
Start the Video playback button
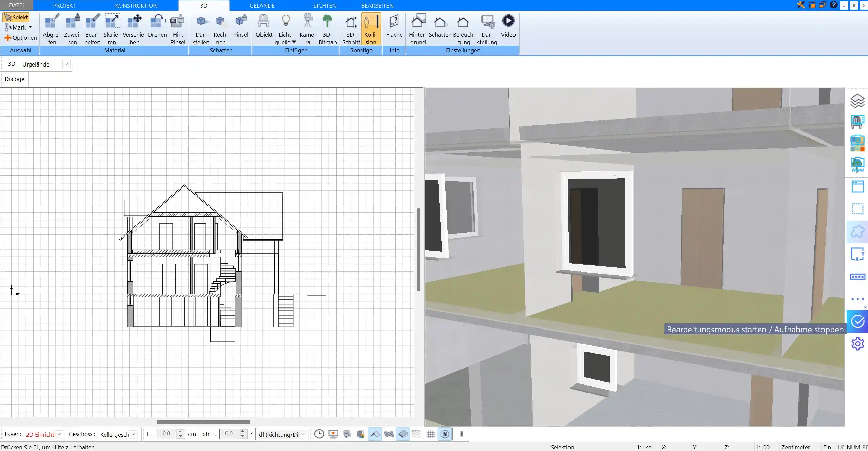[x=508, y=26]
